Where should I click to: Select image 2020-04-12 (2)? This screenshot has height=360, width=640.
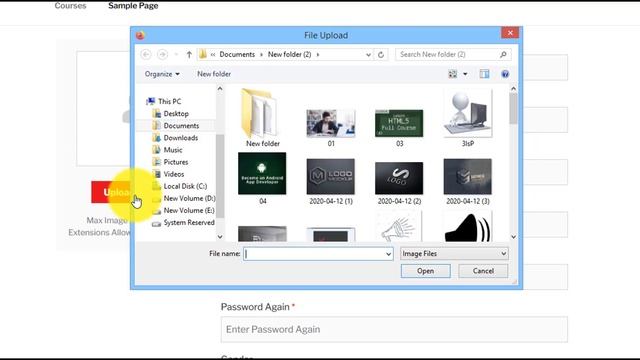(x=399, y=182)
